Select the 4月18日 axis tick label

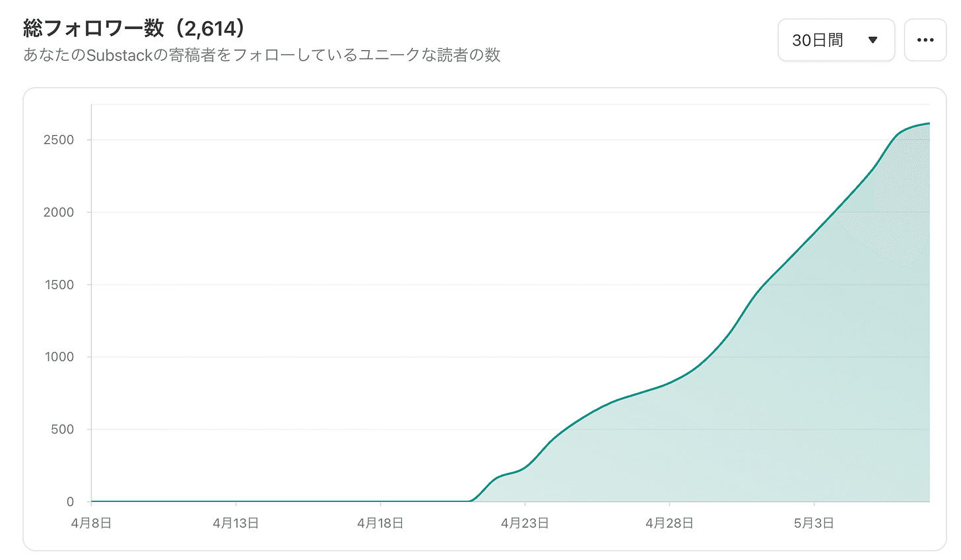tap(380, 523)
